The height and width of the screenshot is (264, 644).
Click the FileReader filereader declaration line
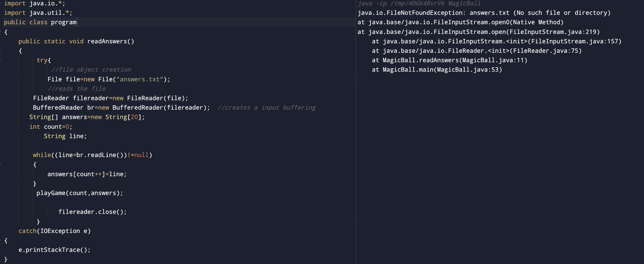click(110, 98)
